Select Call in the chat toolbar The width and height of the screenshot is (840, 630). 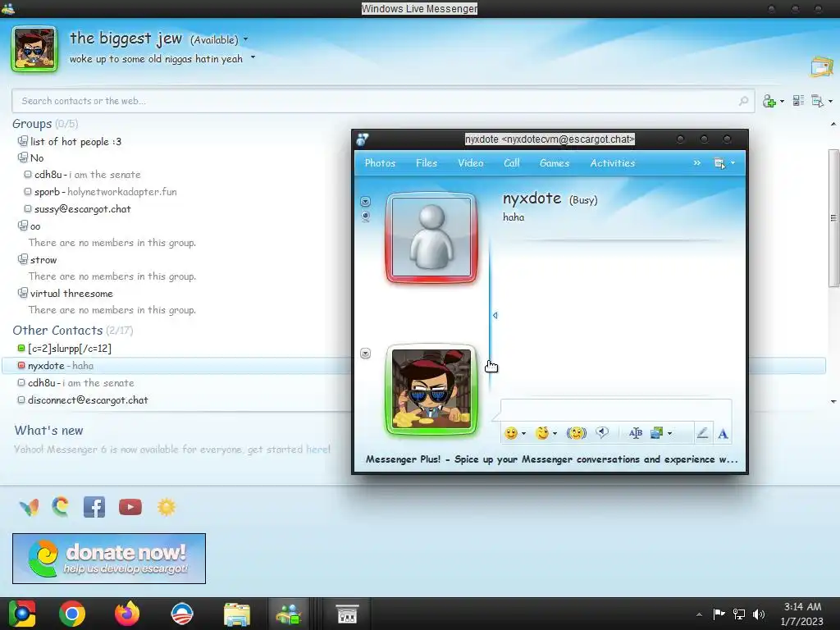point(512,163)
